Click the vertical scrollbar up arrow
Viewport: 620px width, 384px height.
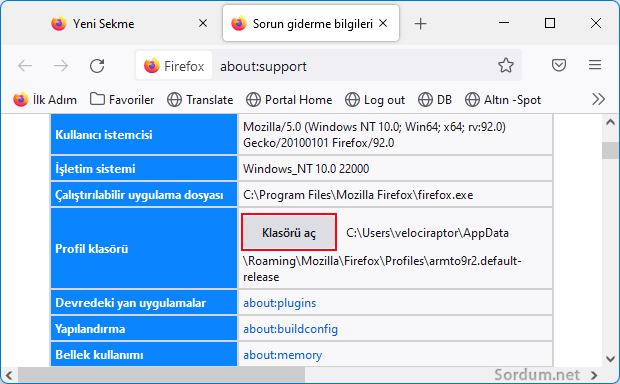[x=611, y=123]
